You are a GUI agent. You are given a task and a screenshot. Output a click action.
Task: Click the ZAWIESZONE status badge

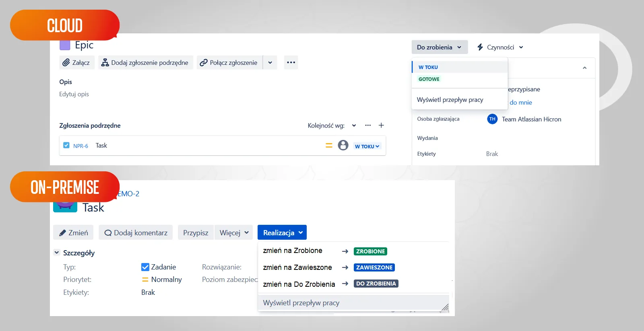point(374,267)
